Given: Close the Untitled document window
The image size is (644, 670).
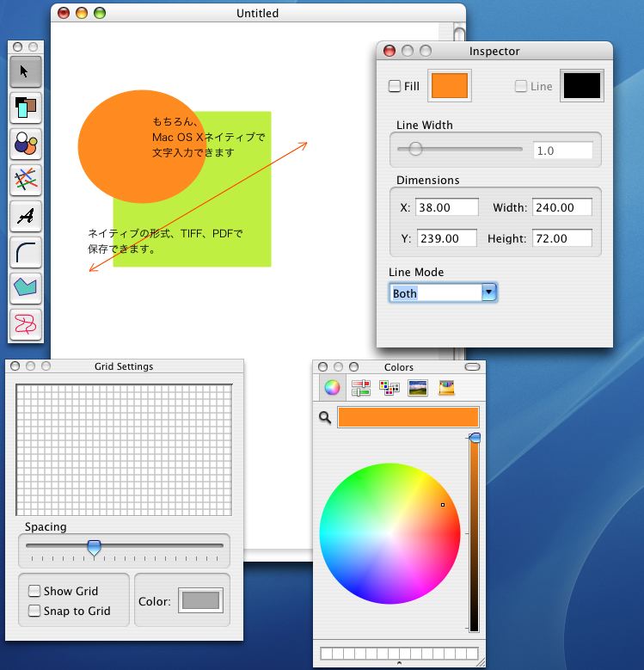Looking at the screenshot, I should (x=64, y=13).
